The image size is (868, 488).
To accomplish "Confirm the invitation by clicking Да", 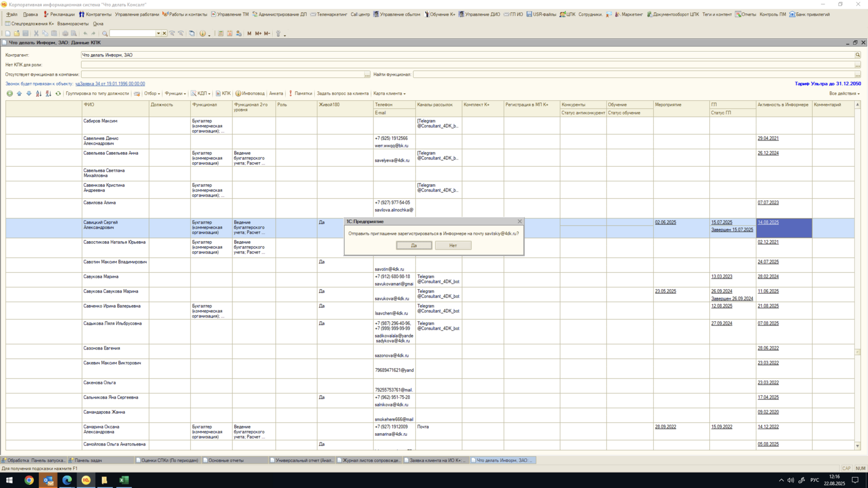I will [414, 245].
